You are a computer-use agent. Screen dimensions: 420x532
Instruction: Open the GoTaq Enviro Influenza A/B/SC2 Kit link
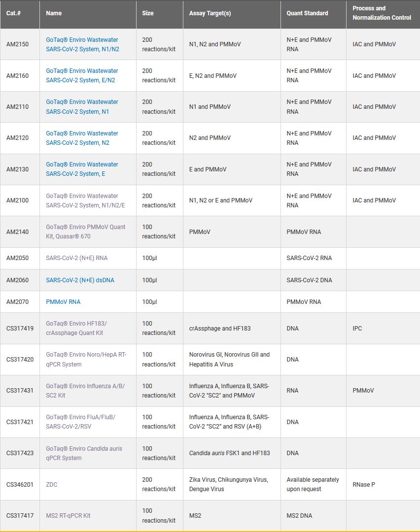[x=85, y=391]
